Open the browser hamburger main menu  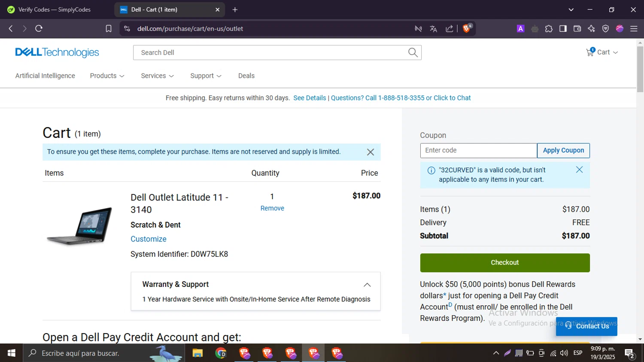[634, 29]
